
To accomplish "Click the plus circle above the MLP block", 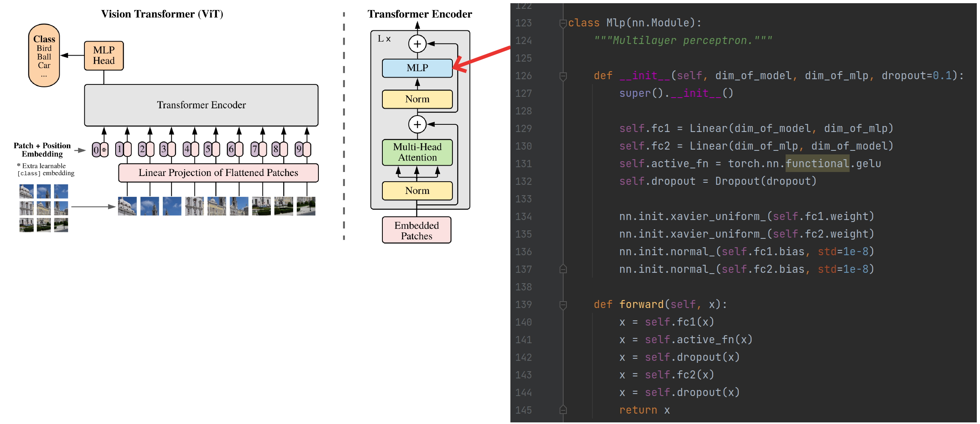I will 417,44.
